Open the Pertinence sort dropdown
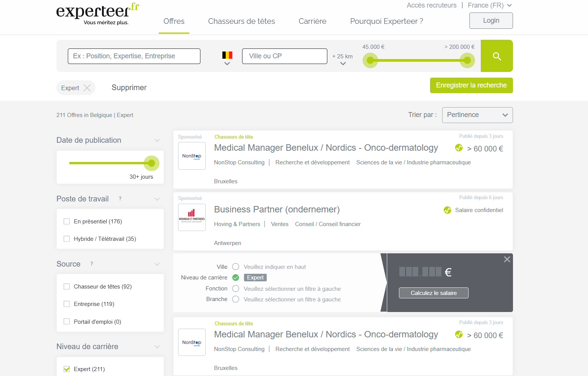Image resolution: width=588 pixels, height=376 pixels. coord(477,115)
